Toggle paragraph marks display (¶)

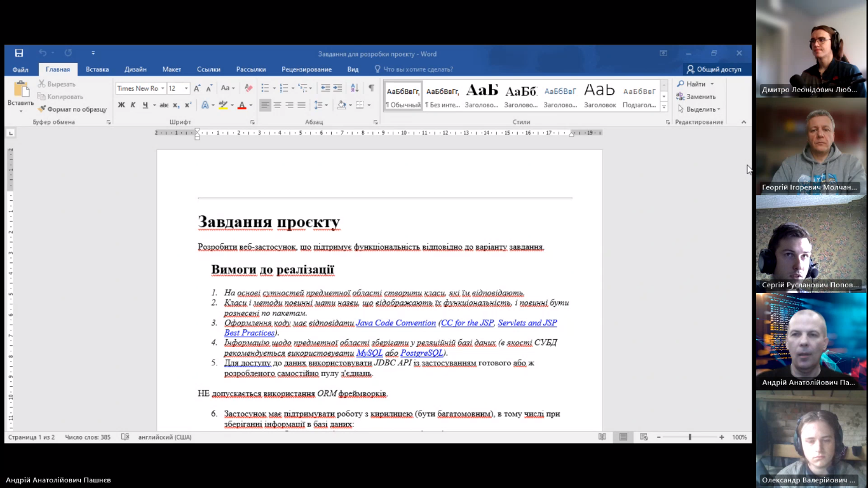point(371,88)
